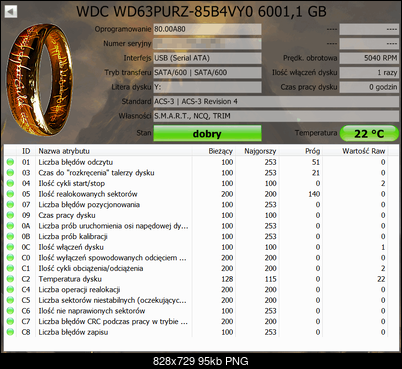Click the green status dot for attribute 05
This screenshot has width=402, height=369.
coord(10,194)
